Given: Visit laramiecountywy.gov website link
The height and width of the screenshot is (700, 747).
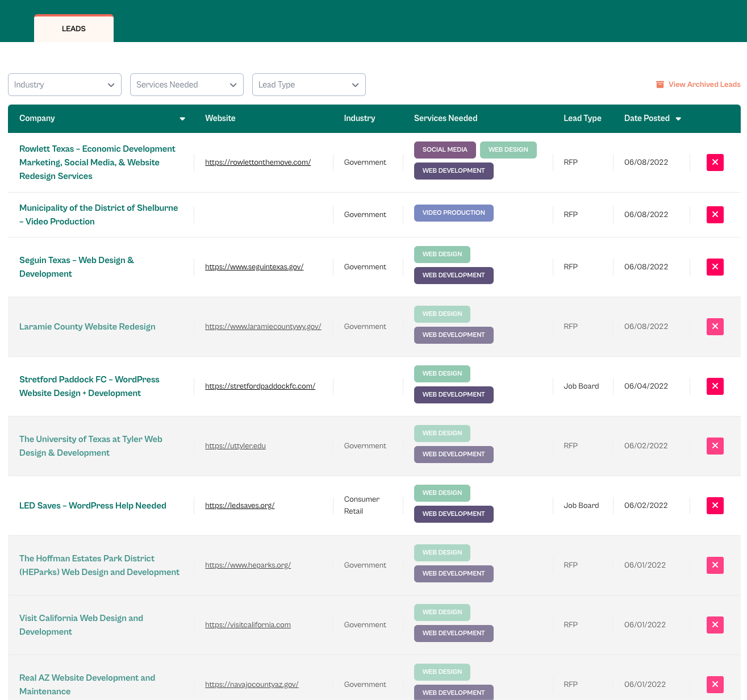Looking at the screenshot, I should (x=263, y=327).
